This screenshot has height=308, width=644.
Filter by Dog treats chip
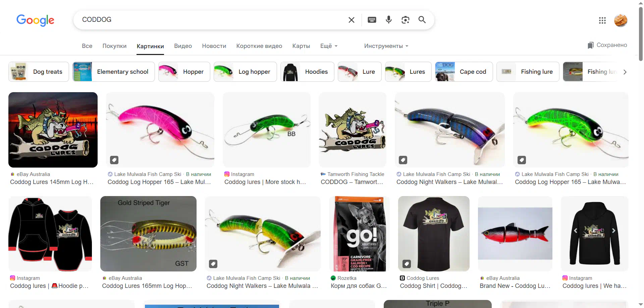pos(39,72)
